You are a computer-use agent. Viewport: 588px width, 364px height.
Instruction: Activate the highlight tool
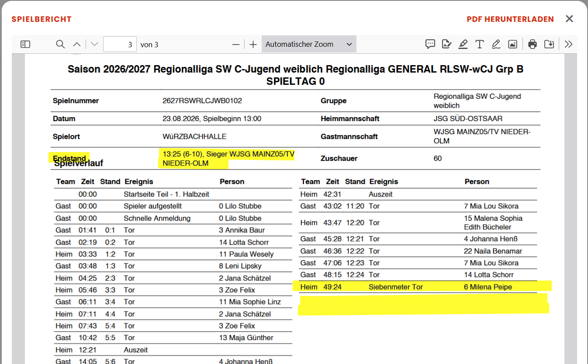[x=463, y=44]
